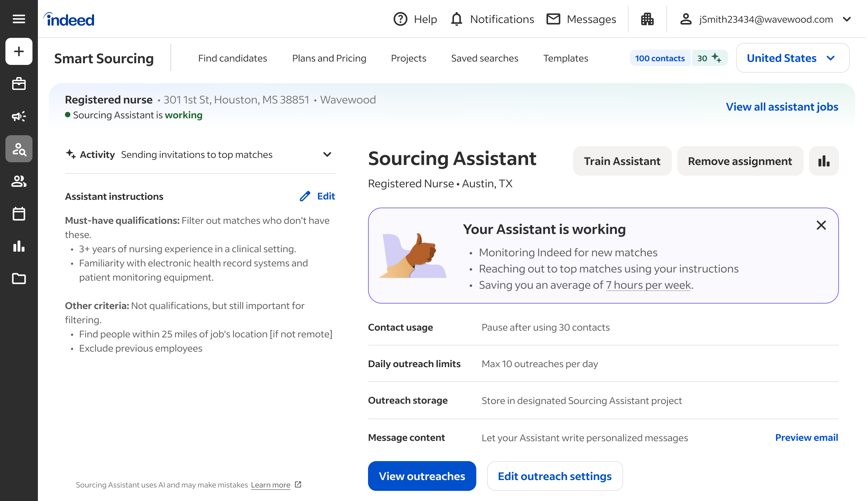Click the Preview email link
This screenshot has height=501, width=868.
(806, 437)
